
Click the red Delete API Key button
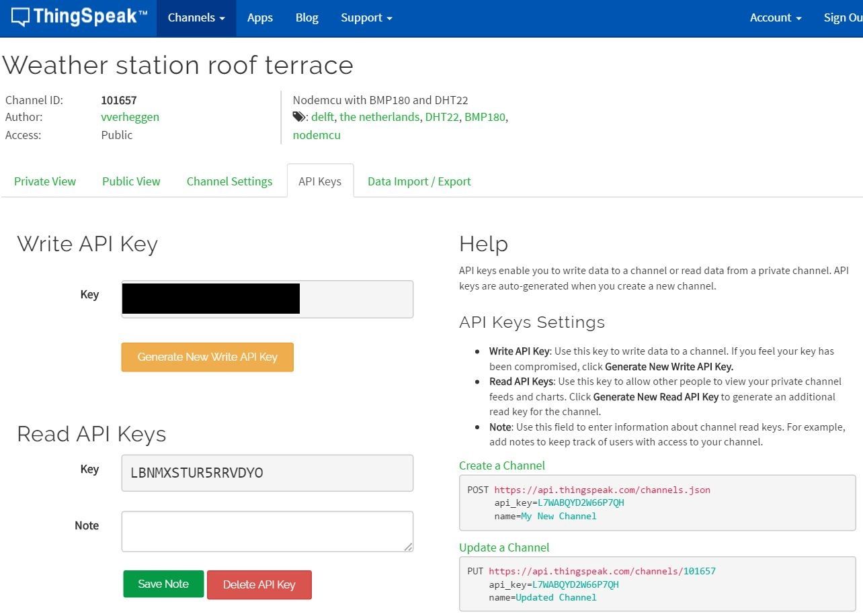point(259,584)
